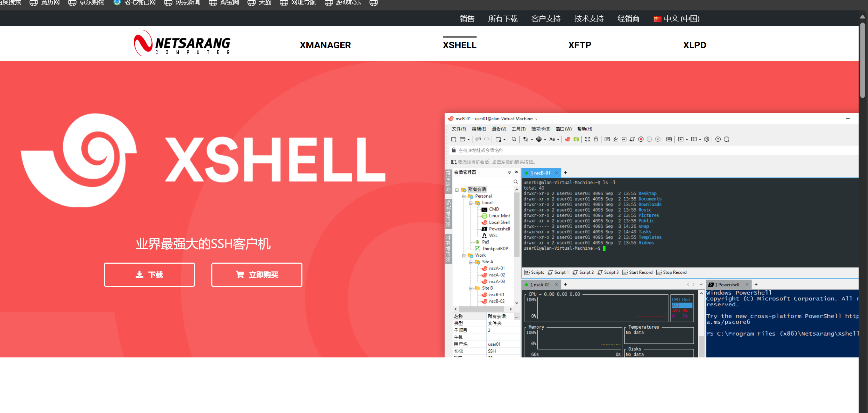Click the 立即购买 buy now button

257,275
